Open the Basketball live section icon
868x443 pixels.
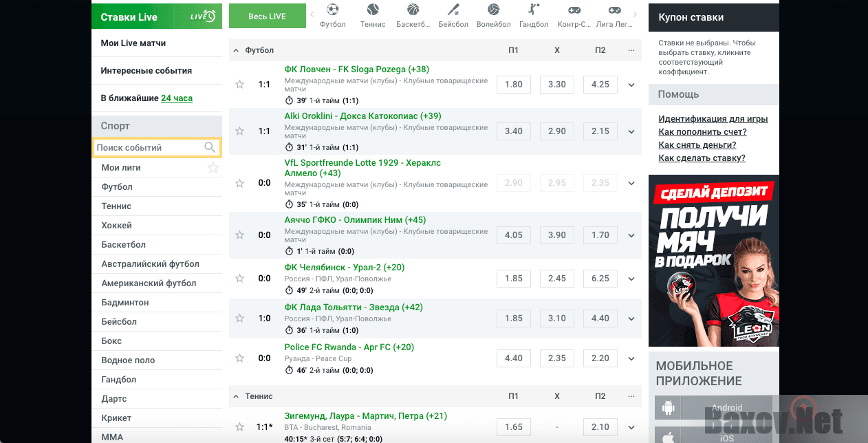pos(413,10)
